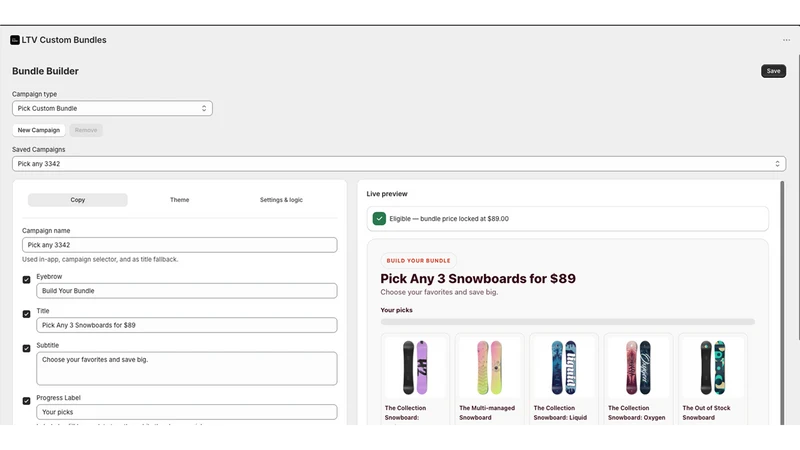This screenshot has width=800, height=450.
Task: Create a New Campaign
Action: click(39, 130)
